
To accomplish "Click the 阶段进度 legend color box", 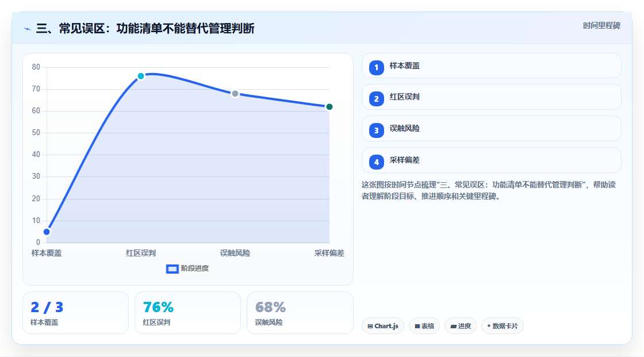I will click(x=172, y=268).
